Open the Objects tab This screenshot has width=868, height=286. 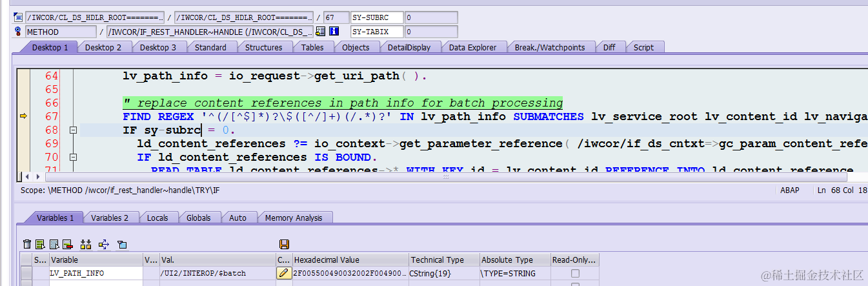click(x=356, y=47)
